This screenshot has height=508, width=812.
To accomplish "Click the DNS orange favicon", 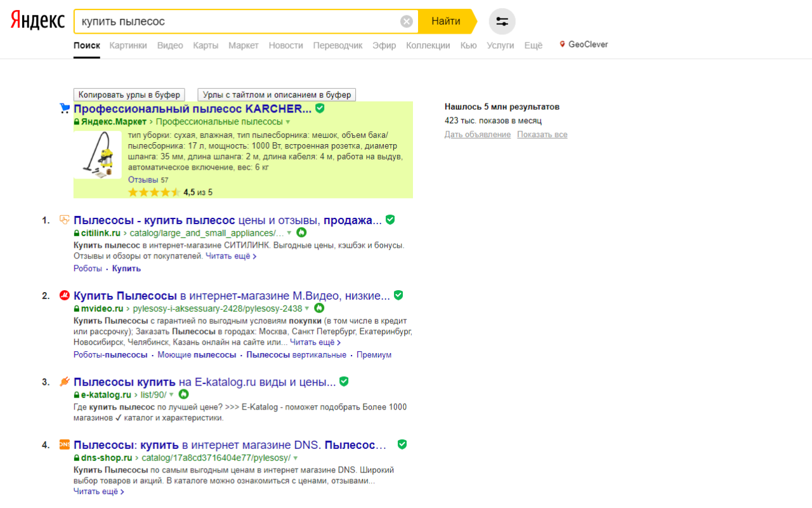I will tap(65, 445).
